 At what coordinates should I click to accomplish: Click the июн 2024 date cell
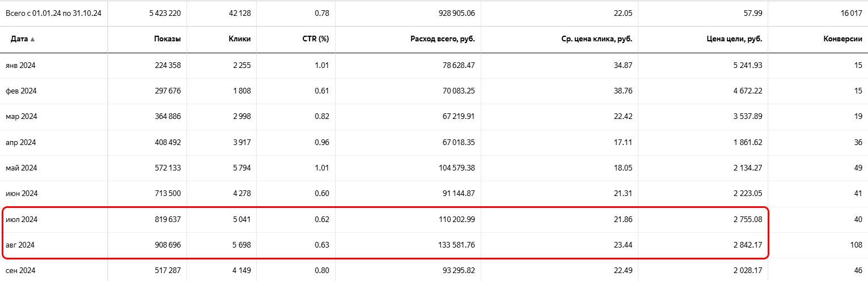tap(22, 193)
